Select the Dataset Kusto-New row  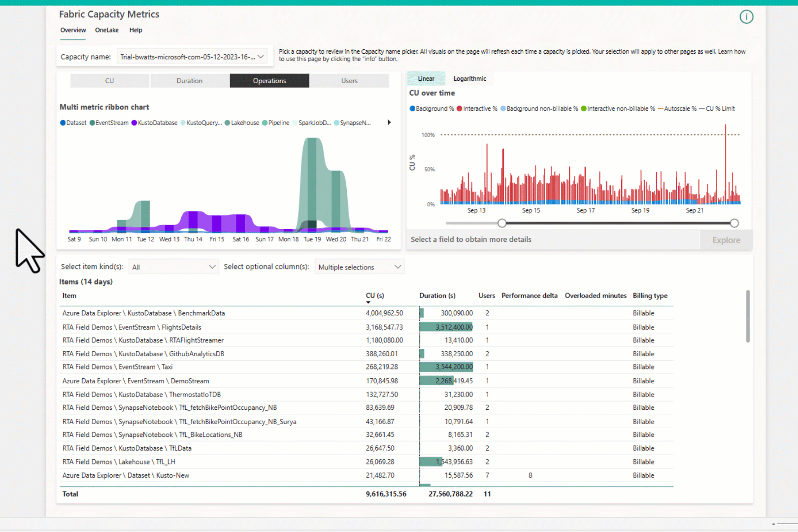tap(366, 476)
